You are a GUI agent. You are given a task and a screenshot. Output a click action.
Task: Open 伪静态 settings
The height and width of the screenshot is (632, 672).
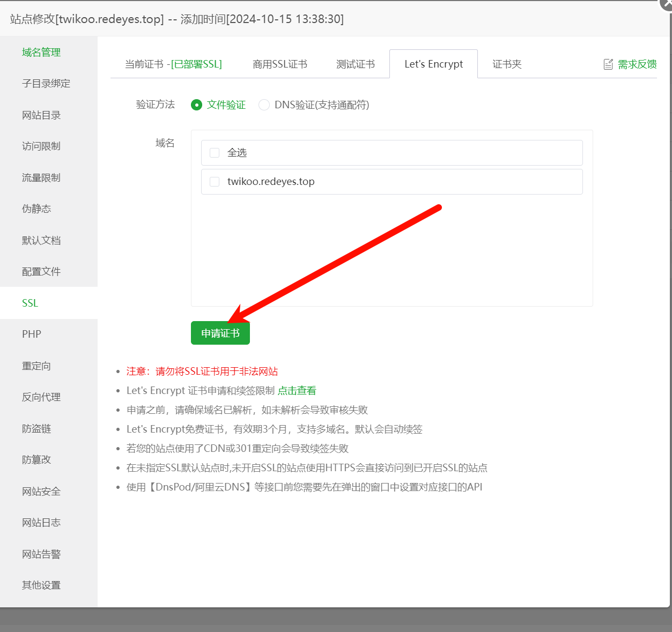tap(36, 209)
